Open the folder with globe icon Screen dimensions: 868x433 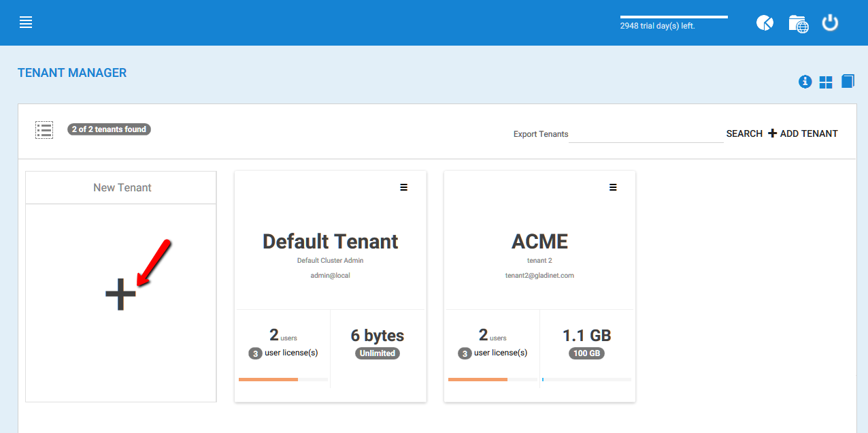point(799,24)
